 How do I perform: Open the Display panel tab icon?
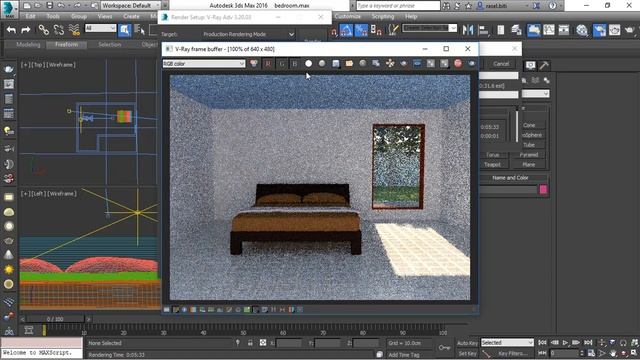point(530,65)
